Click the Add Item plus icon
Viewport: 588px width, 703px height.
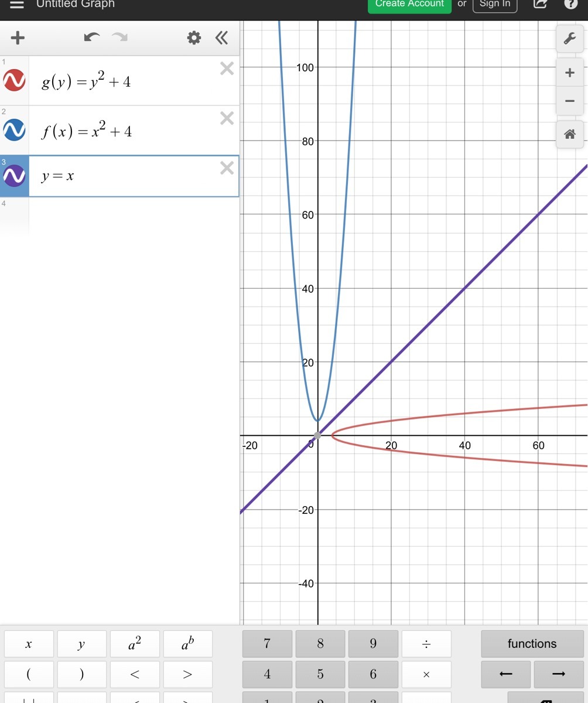(x=18, y=38)
